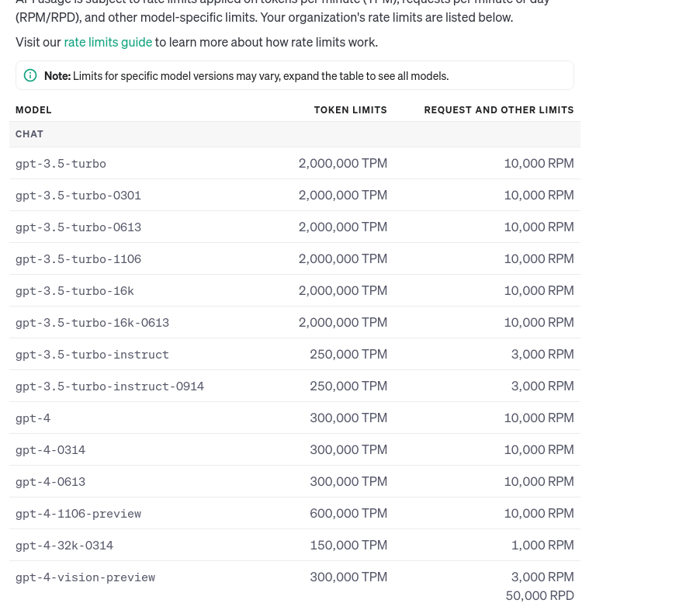Open the rate limits guide link
The image size is (700, 610).
108,42
